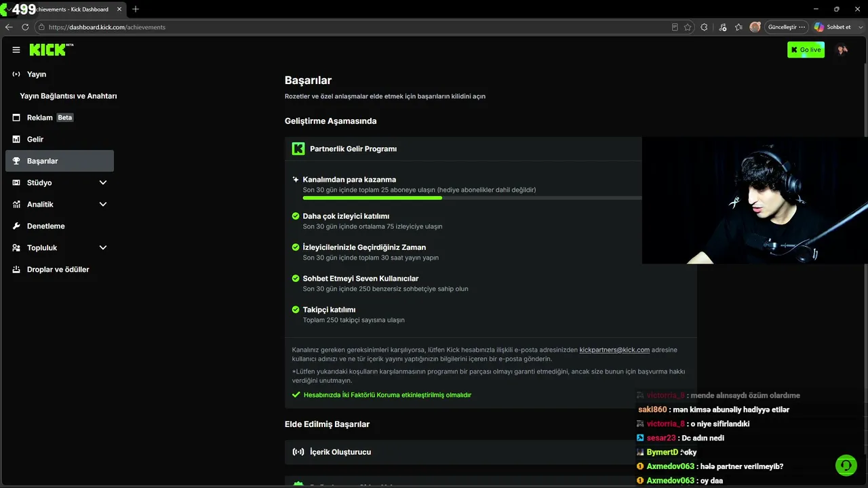Open Droplar ve ödüller page
The height and width of the screenshot is (488, 868).
point(60,269)
